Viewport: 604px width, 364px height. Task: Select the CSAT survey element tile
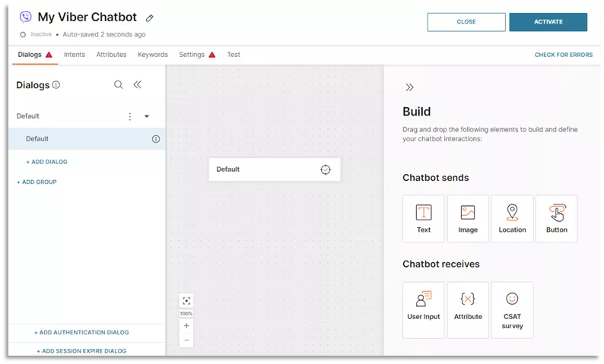pos(512,310)
